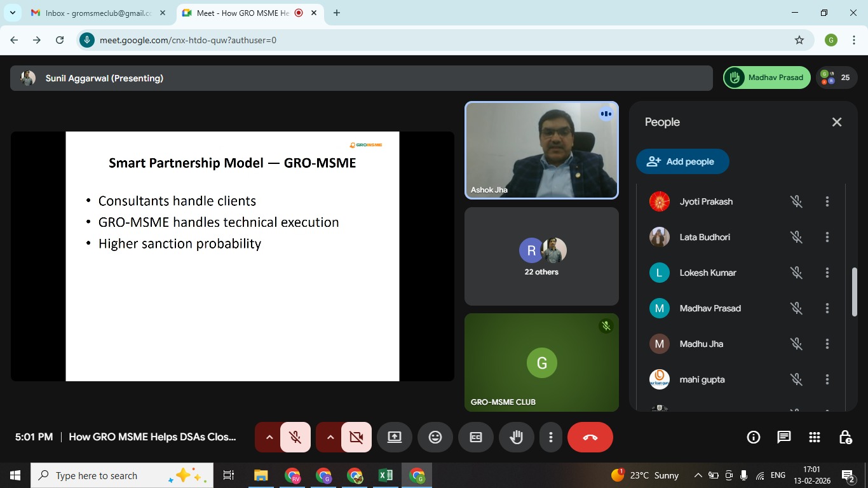Raise hand using the hand icon
Screen dimensions: 868x488
tap(517, 437)
